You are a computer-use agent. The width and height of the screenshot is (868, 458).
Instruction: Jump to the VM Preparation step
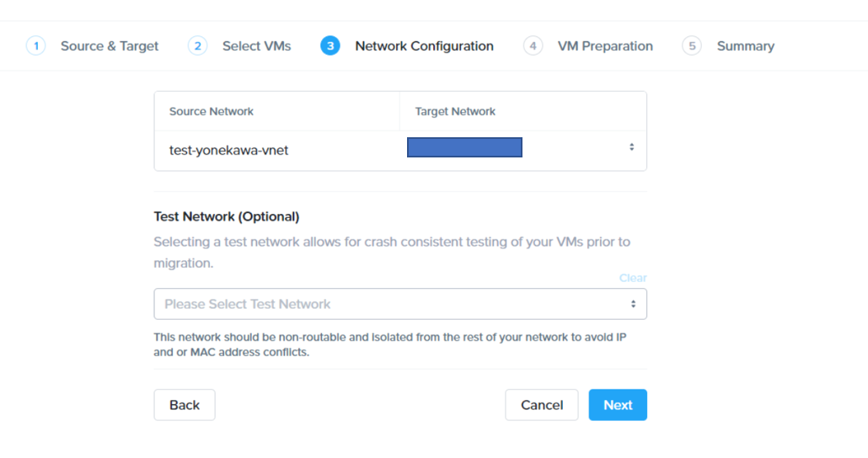[x=605, y=46]
